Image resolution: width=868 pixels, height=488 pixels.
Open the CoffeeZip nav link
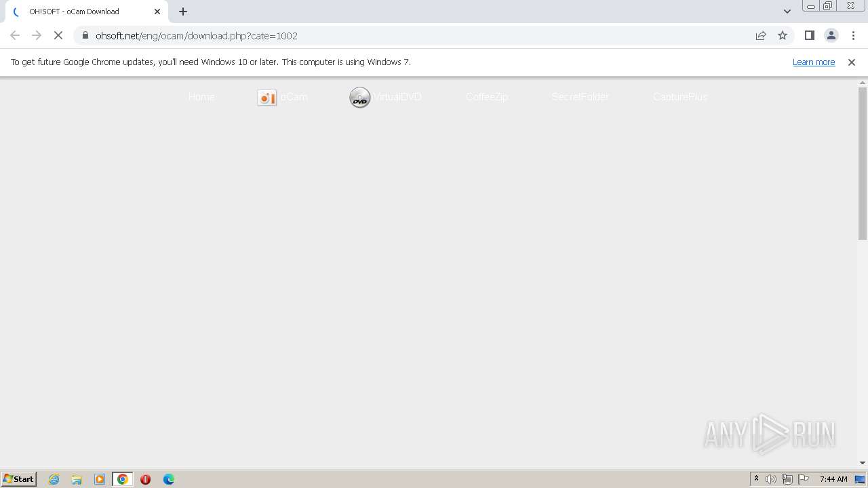(x=487, y=97)
